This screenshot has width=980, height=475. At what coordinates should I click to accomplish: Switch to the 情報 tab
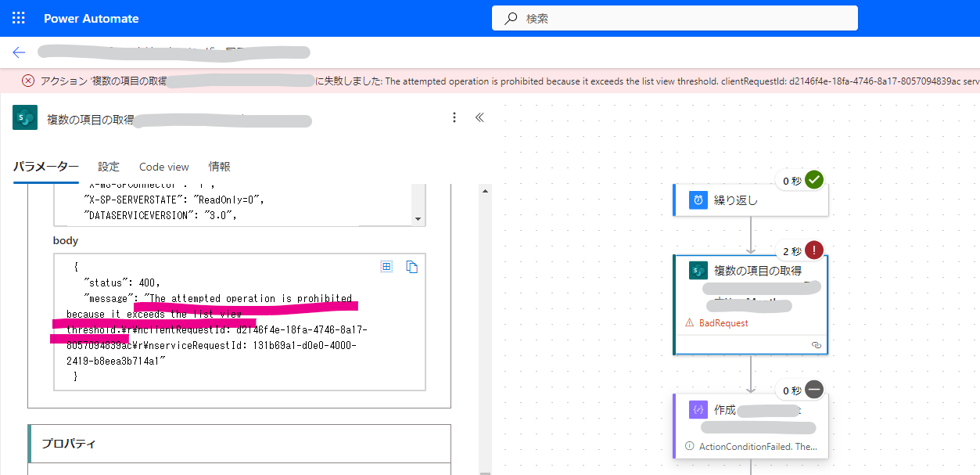pyautogui.click(x=220, y=167)
